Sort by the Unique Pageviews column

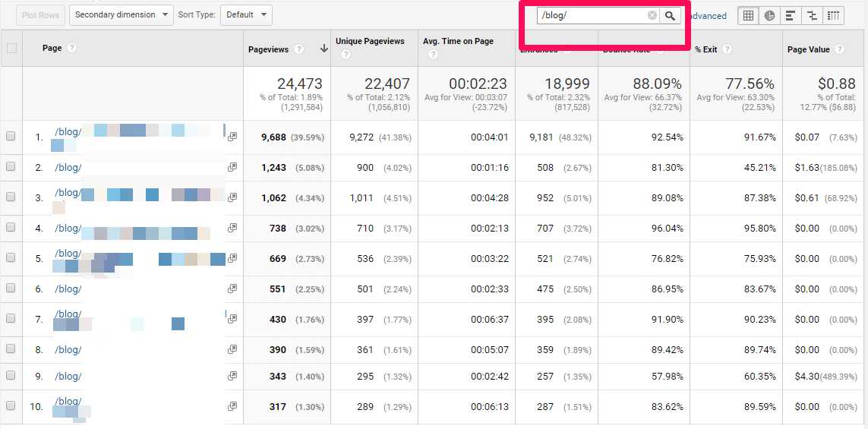click(369, 41)
